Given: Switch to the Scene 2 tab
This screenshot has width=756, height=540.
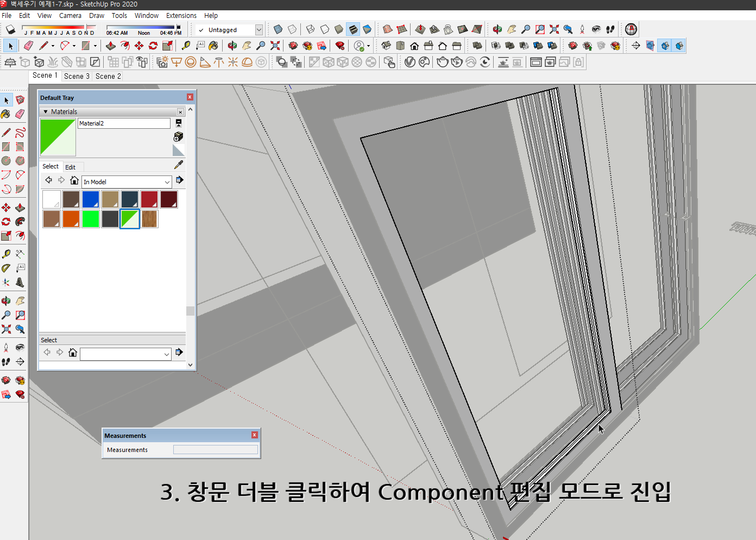Looking at the screenshot, I should click(x=108, y=76).
